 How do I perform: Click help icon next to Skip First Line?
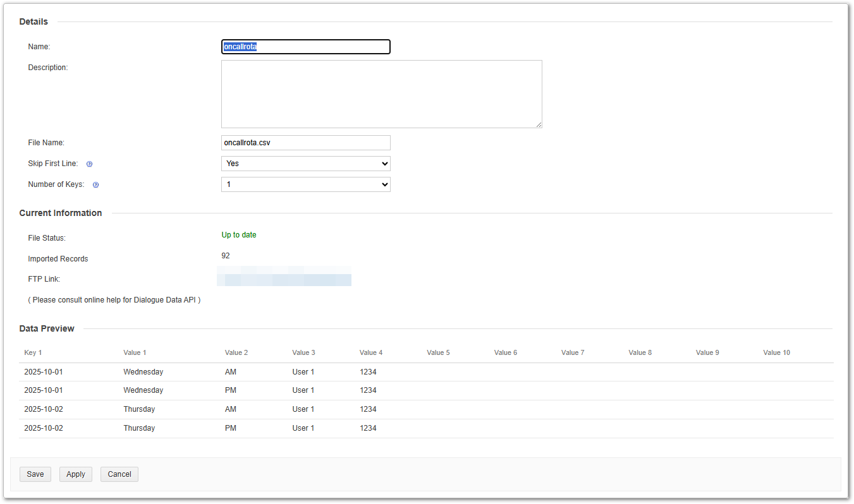pyautogui.click(x=89, y=164)
